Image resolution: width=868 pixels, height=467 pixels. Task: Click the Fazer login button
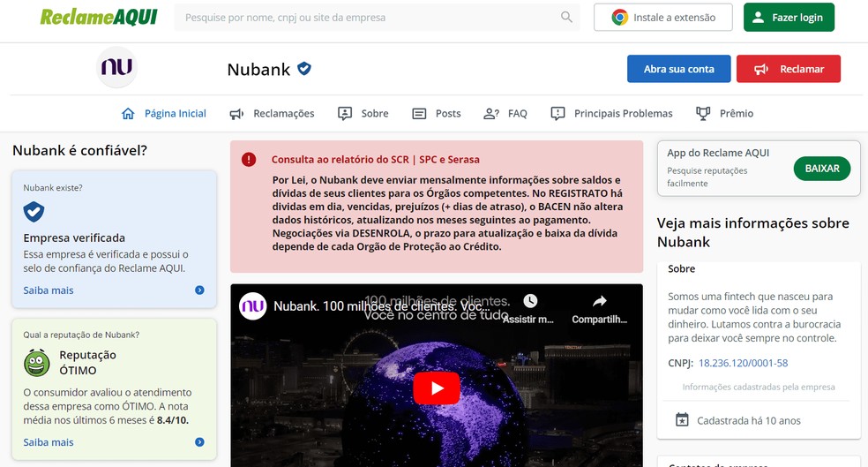coord(789,17)
